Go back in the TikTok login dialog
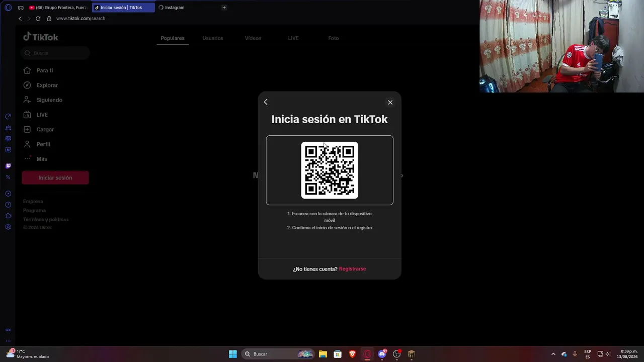The height and width of the screenshot is (362, 644). coord(266,102)
